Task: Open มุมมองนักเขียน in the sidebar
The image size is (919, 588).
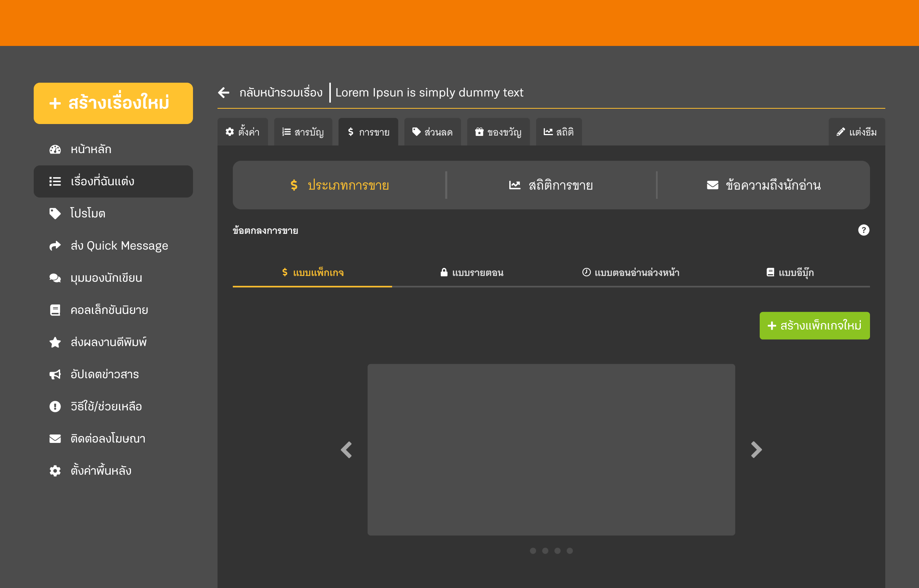Action: click(x=113, y=278)
